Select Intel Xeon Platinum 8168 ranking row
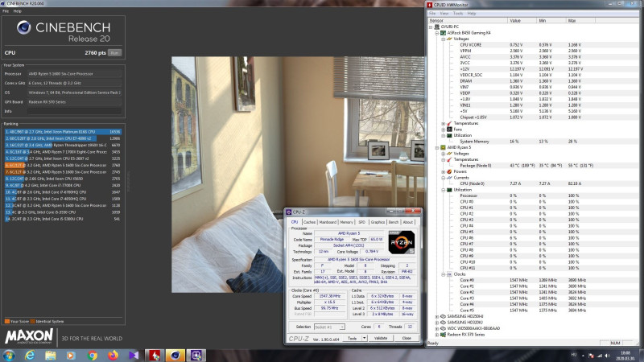 tap(63, 132)
